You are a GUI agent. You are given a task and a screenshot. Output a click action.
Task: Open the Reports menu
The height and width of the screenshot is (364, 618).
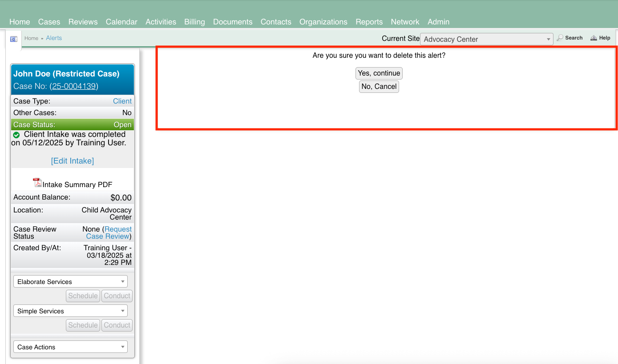[x=369, y=22]
